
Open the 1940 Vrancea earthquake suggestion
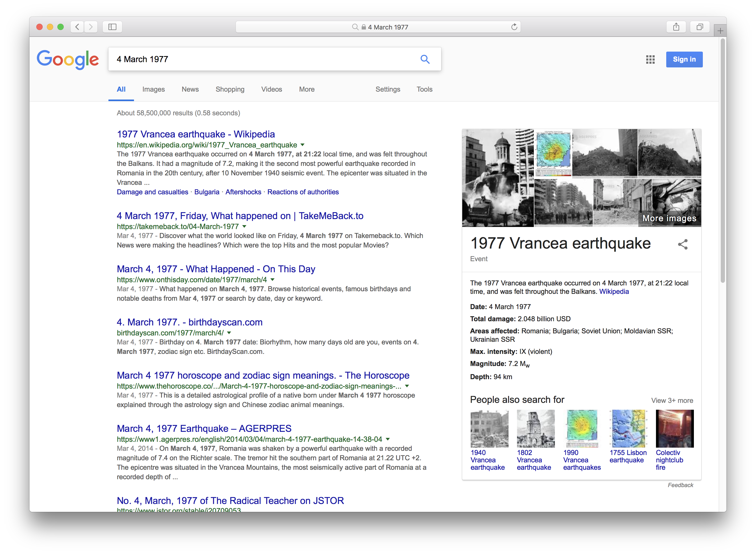point(489,440)
